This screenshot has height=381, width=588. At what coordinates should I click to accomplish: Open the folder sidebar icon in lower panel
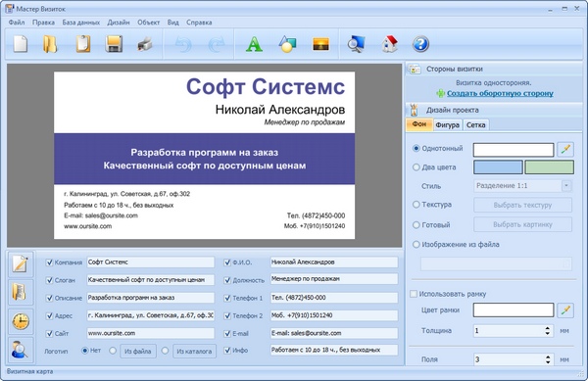(x=21, y=292)
